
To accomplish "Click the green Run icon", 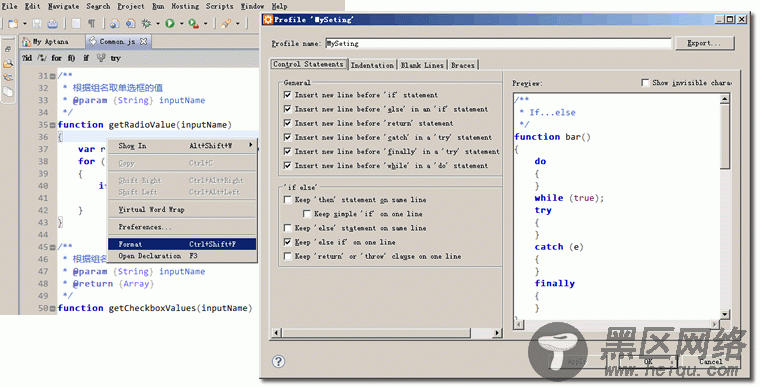I will pos(170,23).
